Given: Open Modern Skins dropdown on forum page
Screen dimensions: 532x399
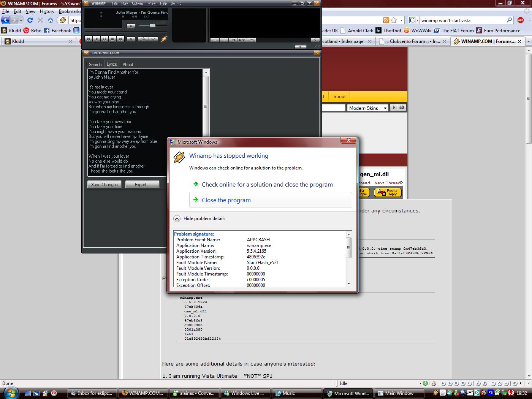Looking at the screenshot, I should click(367, 108).
